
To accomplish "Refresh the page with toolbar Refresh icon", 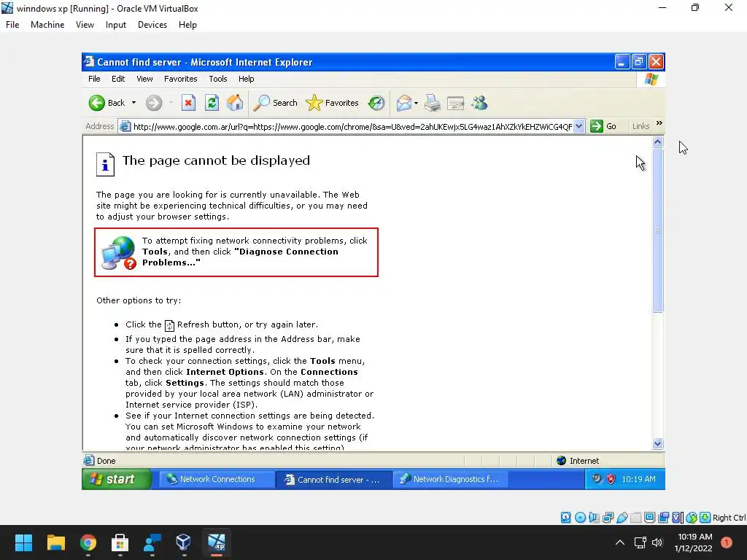I will 212,103.
